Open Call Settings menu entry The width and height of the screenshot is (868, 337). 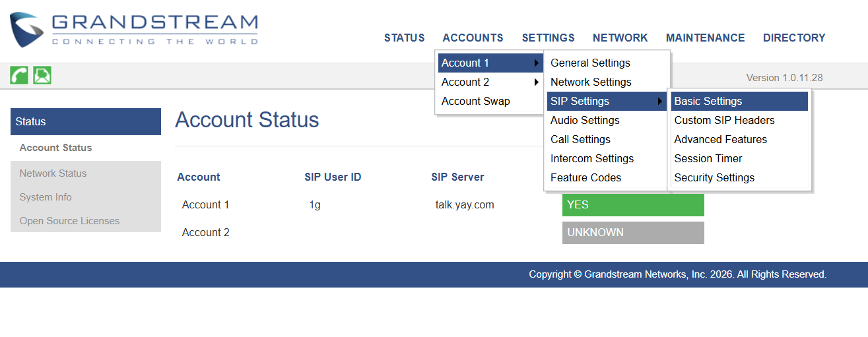(x=607, y=140)
